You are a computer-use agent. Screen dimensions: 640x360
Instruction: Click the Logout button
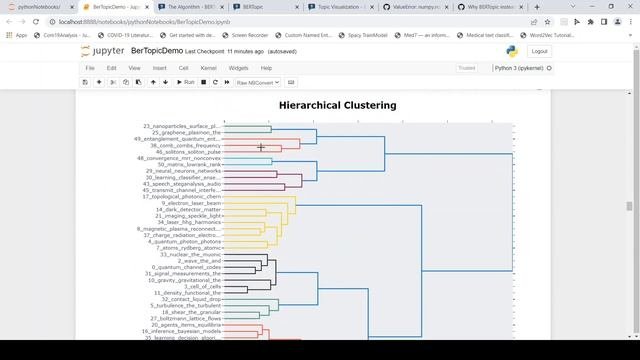coord(539,51)
